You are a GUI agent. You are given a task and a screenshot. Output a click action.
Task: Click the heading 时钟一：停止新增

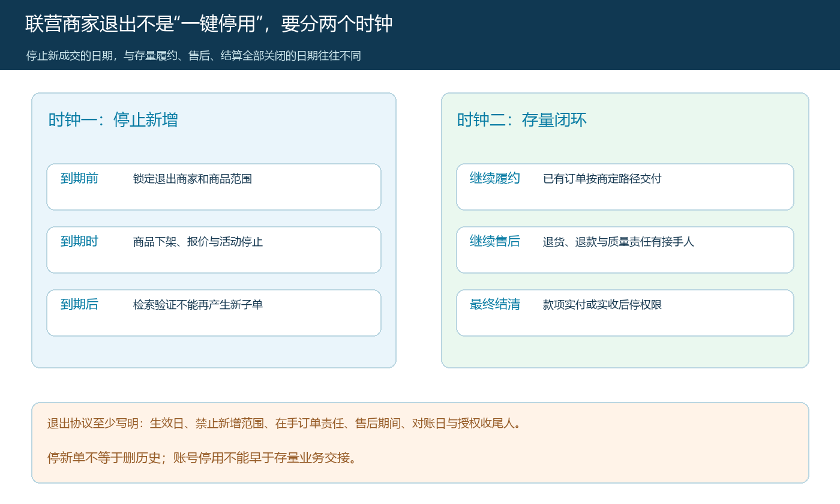(113, 120)
